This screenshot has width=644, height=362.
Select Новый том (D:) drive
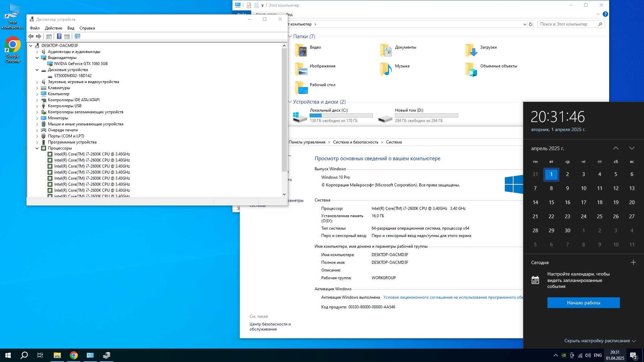pos(418,115)
